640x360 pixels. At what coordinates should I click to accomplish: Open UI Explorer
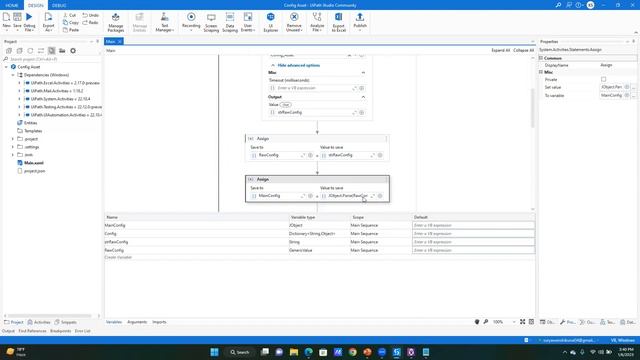tap(271, 22)
